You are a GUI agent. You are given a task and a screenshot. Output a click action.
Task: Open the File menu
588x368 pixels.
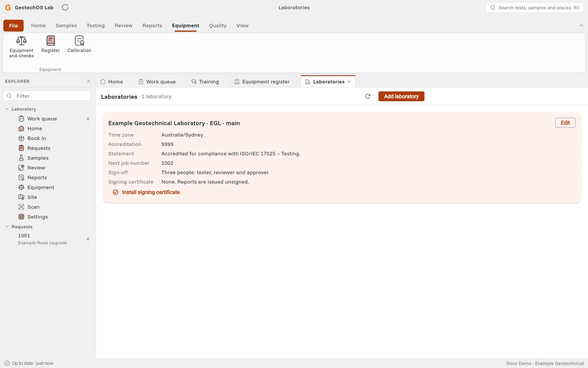(14, 25)
